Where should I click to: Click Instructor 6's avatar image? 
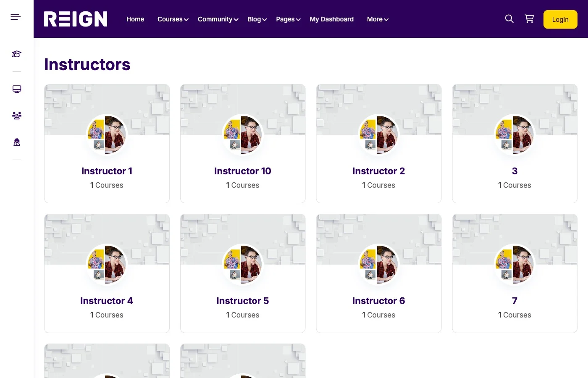coord(378,265)
